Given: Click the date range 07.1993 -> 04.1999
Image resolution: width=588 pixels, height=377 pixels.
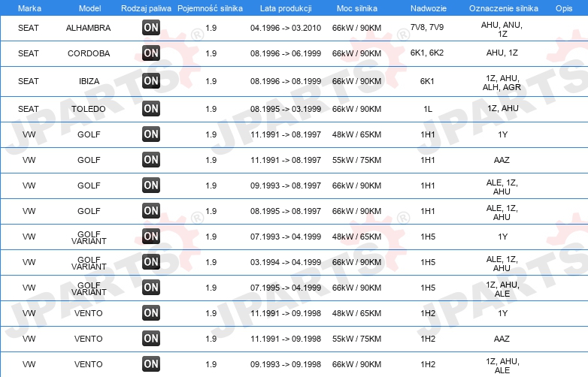Looking at the screenshot, I should tap(286, 237).
